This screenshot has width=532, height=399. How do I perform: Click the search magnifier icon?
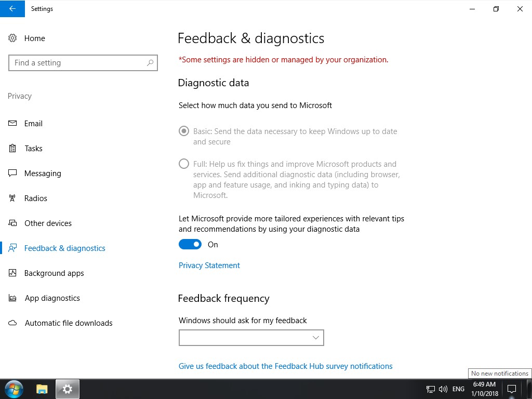pos(150,63)
